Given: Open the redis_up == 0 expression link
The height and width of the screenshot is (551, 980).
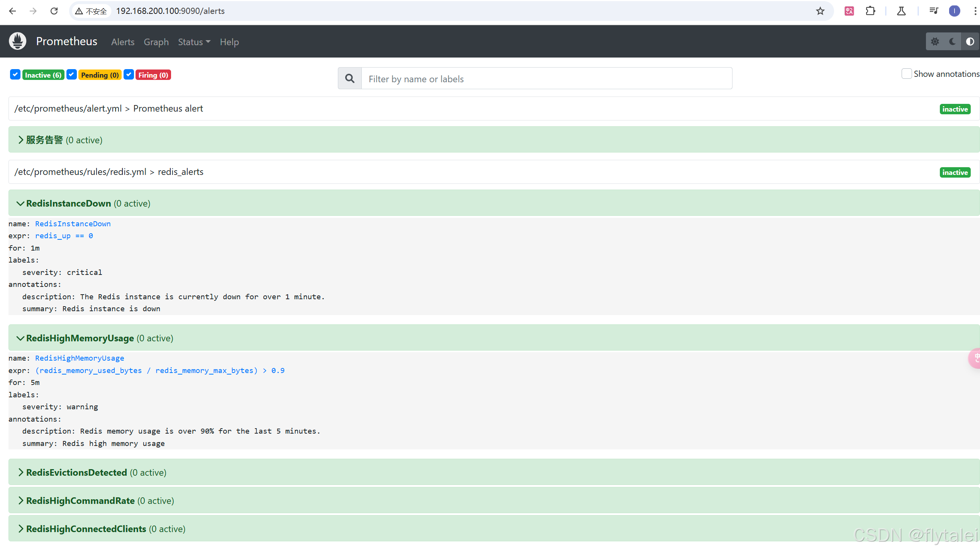Looking at the screenshot, I should tap(64, 236).
